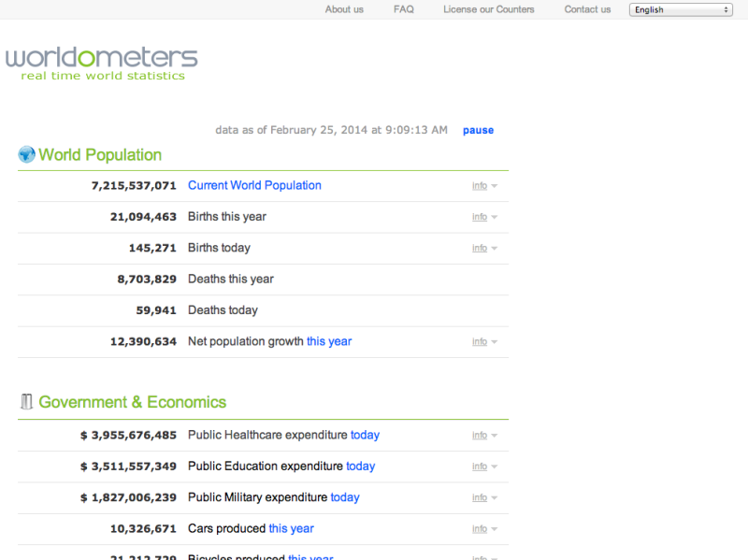Open the today link for Public Education expenditure
The image size is (748, 560).
(x=360, y=466)
